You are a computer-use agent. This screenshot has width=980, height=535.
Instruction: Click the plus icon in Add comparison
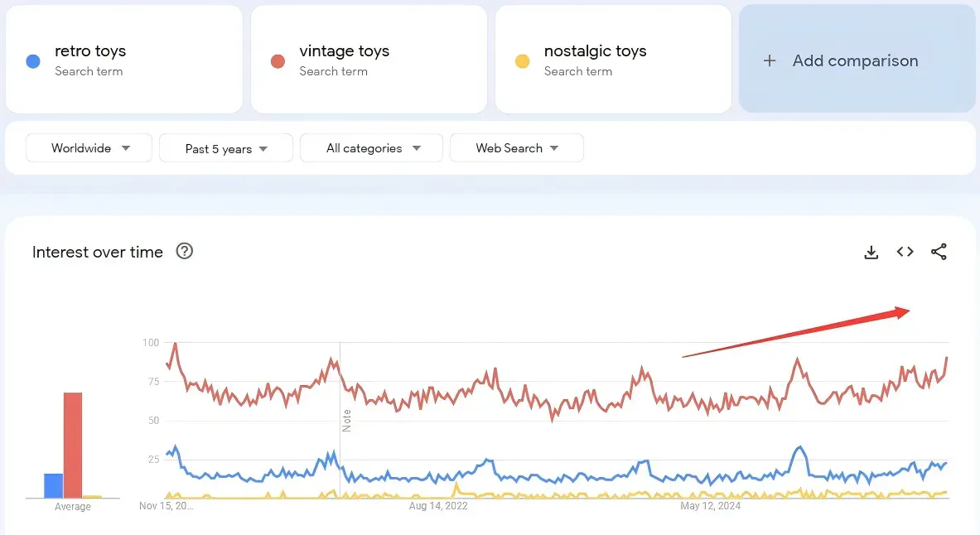(770, 60)
